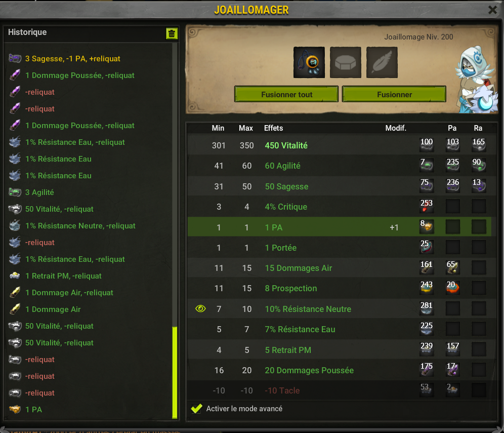This screenshot has width=504, height=433.
Task: Select history entry '1 Retrait PM, -reliquat'
Action: [x=63, y=276]
